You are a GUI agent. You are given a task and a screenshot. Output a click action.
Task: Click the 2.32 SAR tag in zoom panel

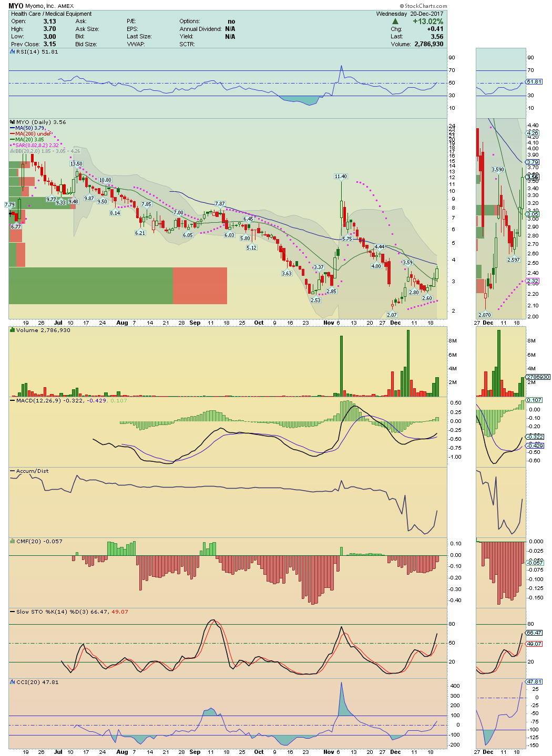pyautogui.click(x=533, y=281)
